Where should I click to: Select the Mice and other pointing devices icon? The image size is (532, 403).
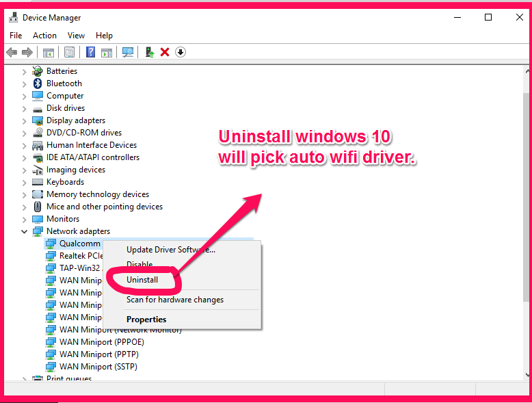point(38,207)
